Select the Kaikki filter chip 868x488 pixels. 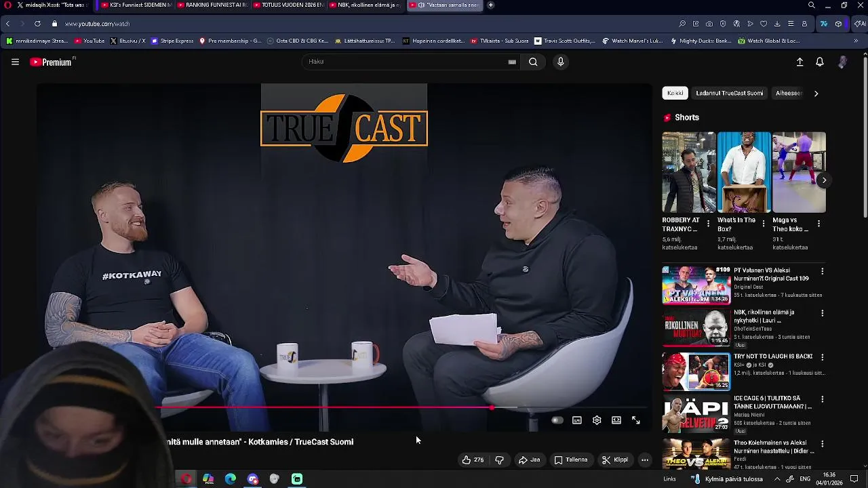pos(675,93)
